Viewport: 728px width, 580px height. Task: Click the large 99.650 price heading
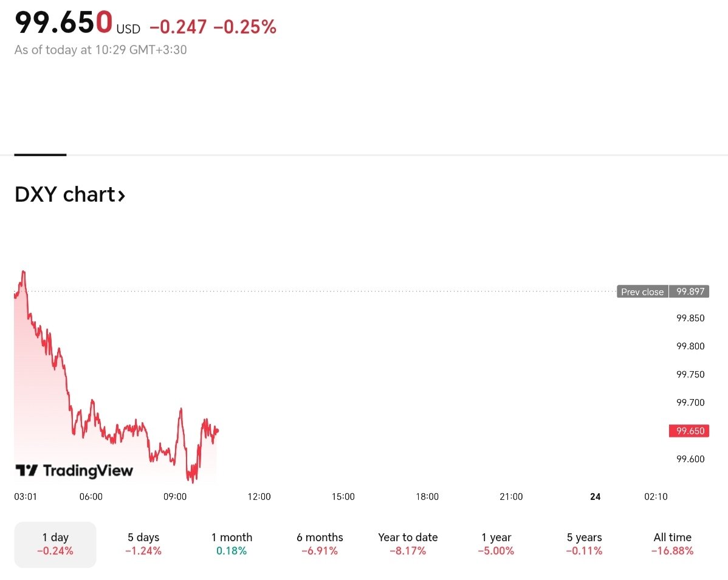[x=63, y=22]
